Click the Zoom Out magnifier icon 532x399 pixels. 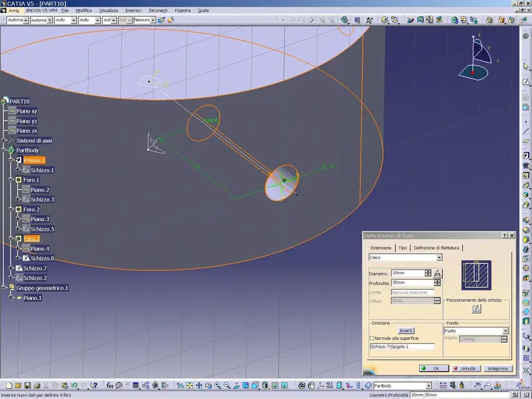click(x=227, y=385)
